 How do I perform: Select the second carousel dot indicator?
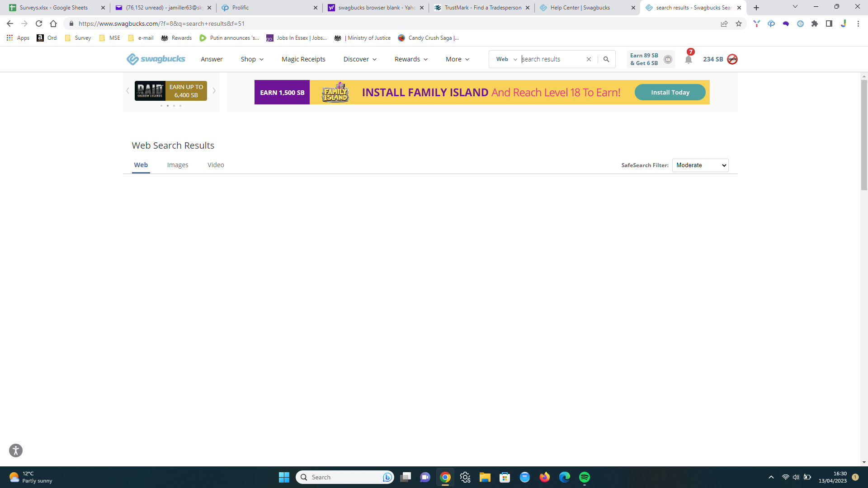(168, 106)
